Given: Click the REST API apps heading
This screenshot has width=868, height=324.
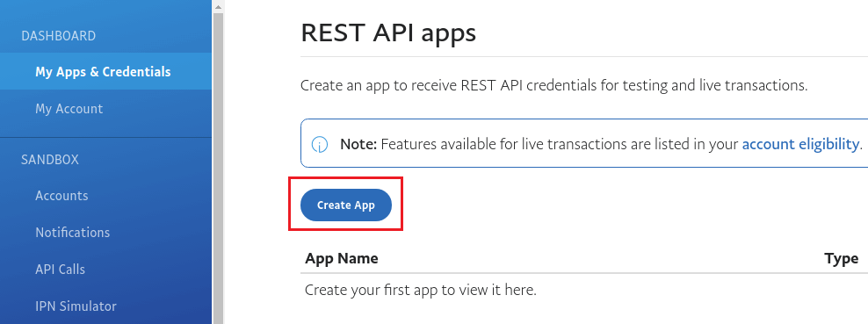Looking at the screenshot, I should click(x=388, y=32).
